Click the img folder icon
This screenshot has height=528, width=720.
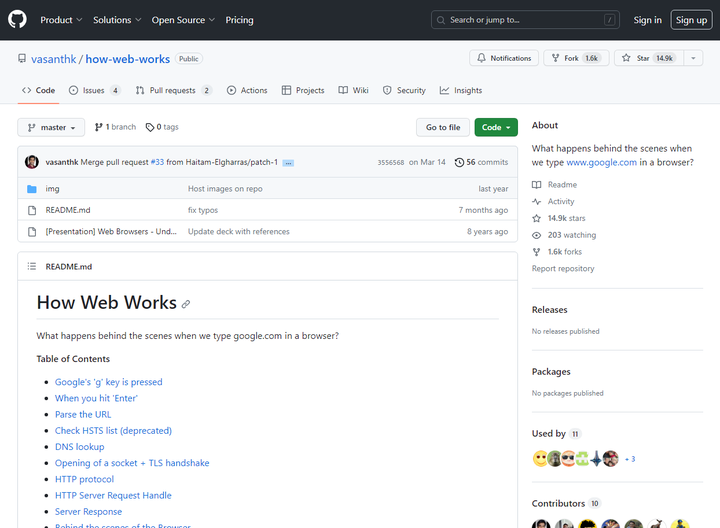(32, 189)
